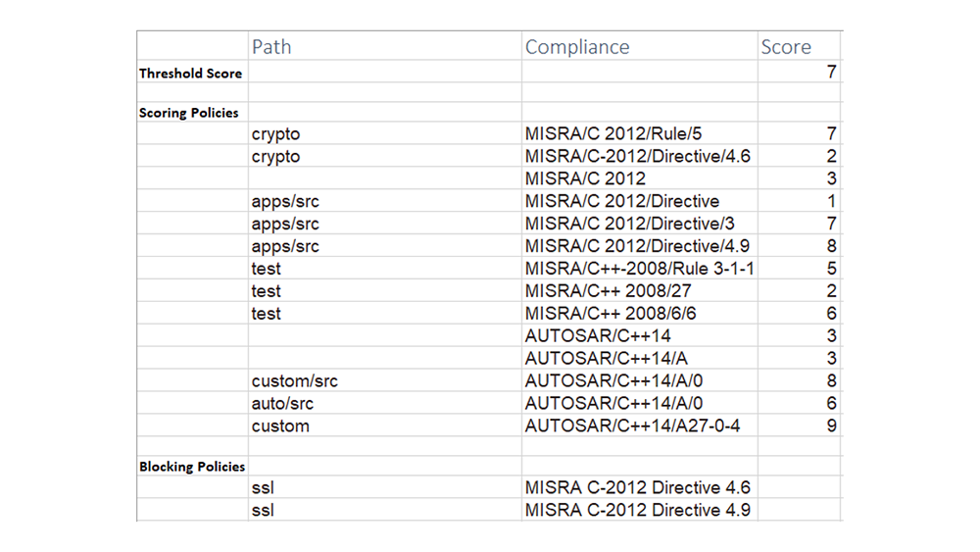Select the auto/src path cell

(384, 404)
